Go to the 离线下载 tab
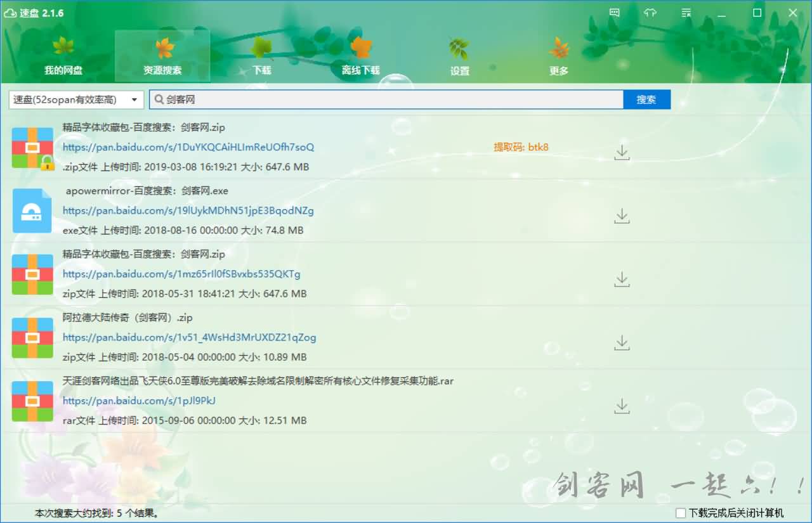Screen dimensions: 812x523 click(x=360, y=56)
